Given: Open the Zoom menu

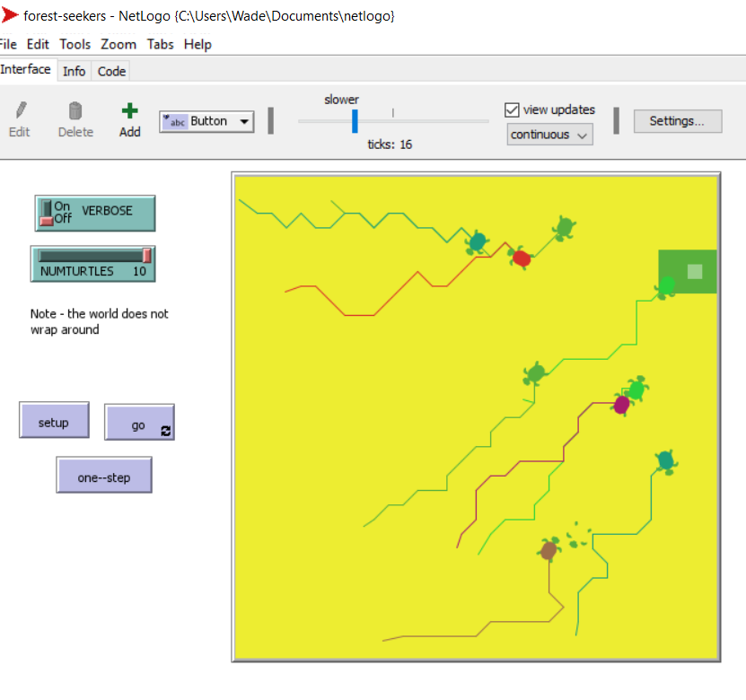Looking at the screenshot, I should pos(118,44).
